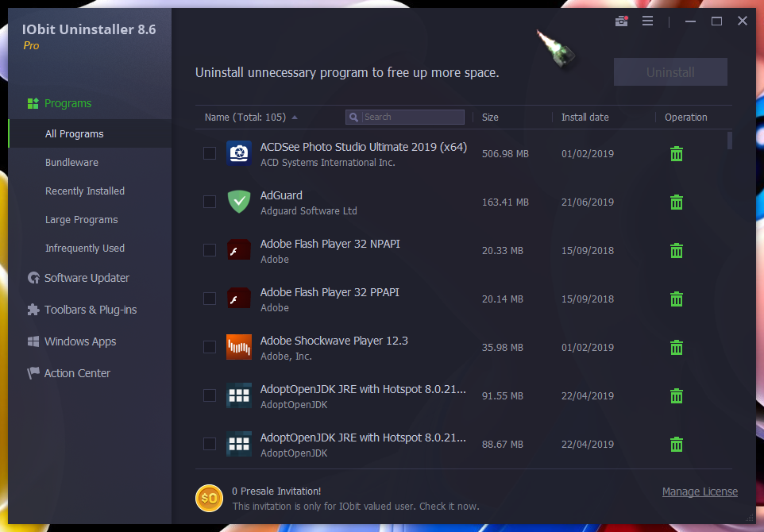Click the 35.98 MB size value

tap(503, 347)
